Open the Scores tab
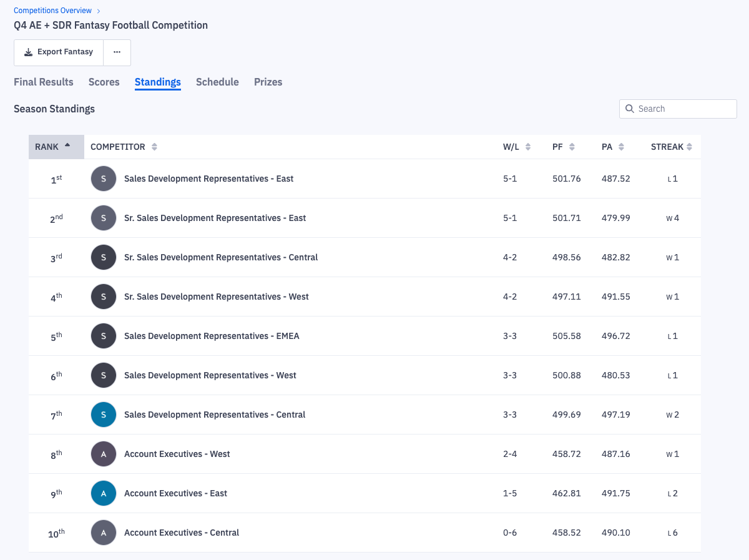This screenshot has width=749, height=560. click(x=104, y=82)
